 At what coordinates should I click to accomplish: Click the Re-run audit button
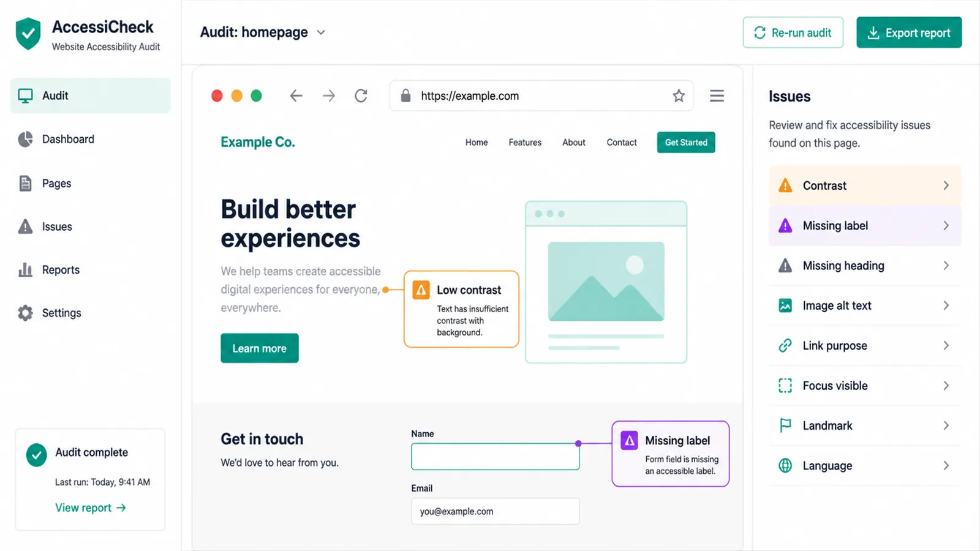pos(793,32)
